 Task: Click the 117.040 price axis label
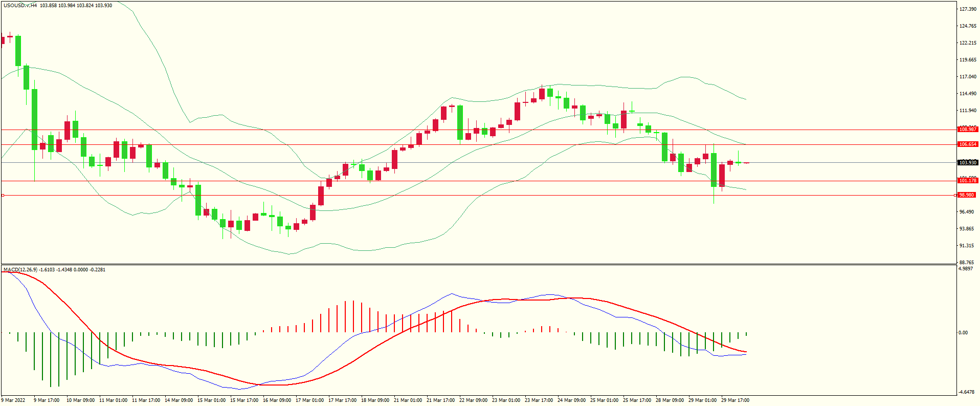[x=968, y=77]
